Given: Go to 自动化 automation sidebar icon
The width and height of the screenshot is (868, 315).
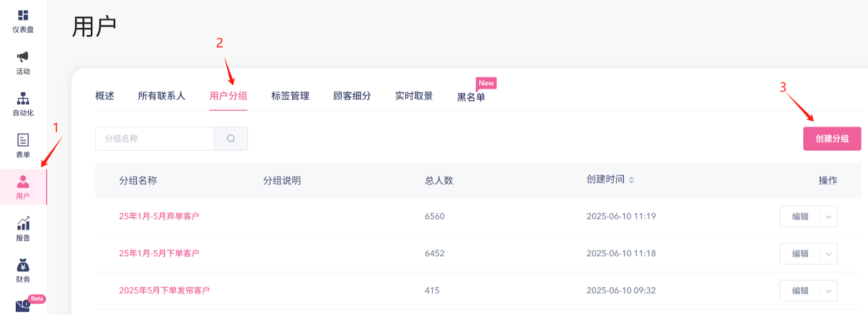Looking at the screenshot, I should click(23, 99).
